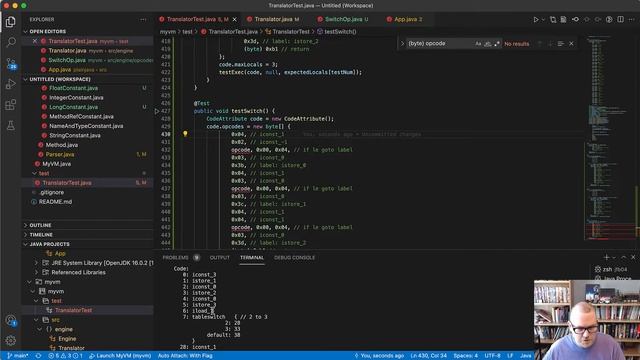Toggle Match Whole Word in find widget
The width and height of the screenshot is (640, 360).
[x=487, y=43]
